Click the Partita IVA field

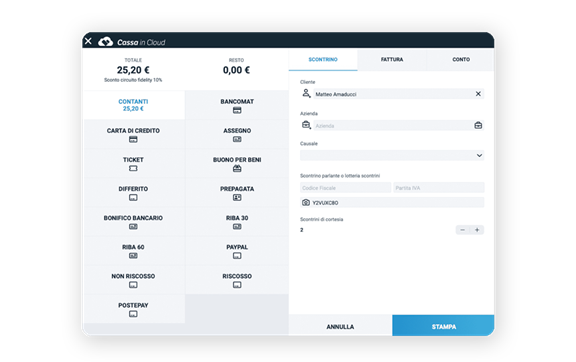pos(439,188)
